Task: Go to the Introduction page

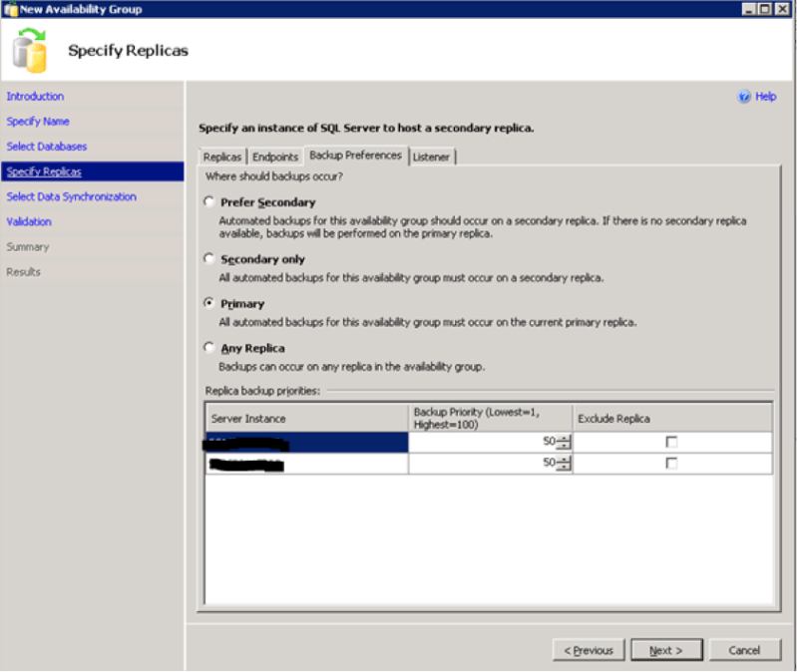Action: (35, 96)
